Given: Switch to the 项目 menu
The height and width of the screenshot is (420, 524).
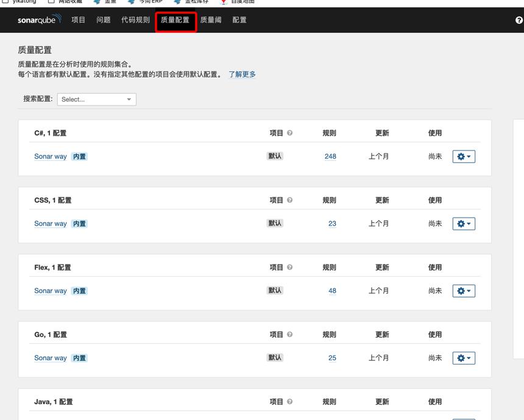Looking at the screenshot, I should coord(78,20).
